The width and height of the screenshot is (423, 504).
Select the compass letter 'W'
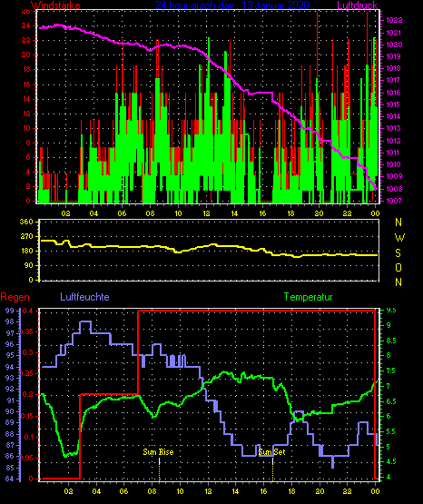click(399, 238)
